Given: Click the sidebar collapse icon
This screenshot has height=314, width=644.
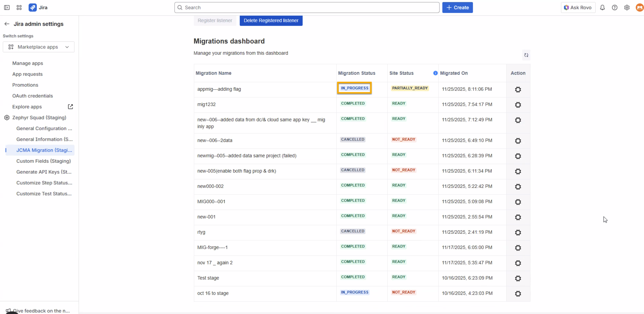Looking at the screenshot, I should tap(7, 8).
